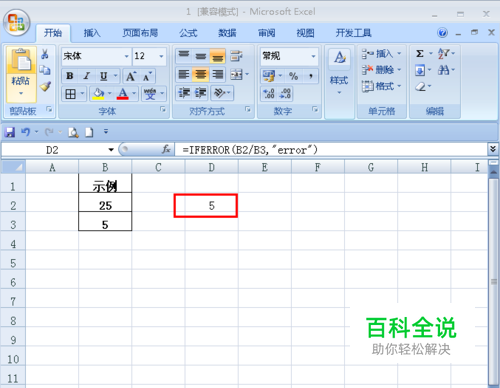
Task: Increase decimal places icon
Action: point(269,93)
